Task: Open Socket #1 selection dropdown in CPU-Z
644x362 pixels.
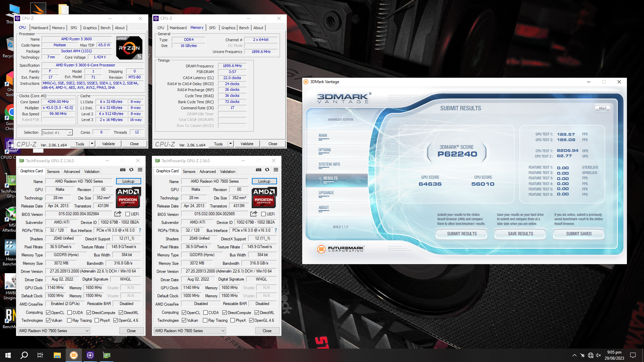Action: [57, 133]
